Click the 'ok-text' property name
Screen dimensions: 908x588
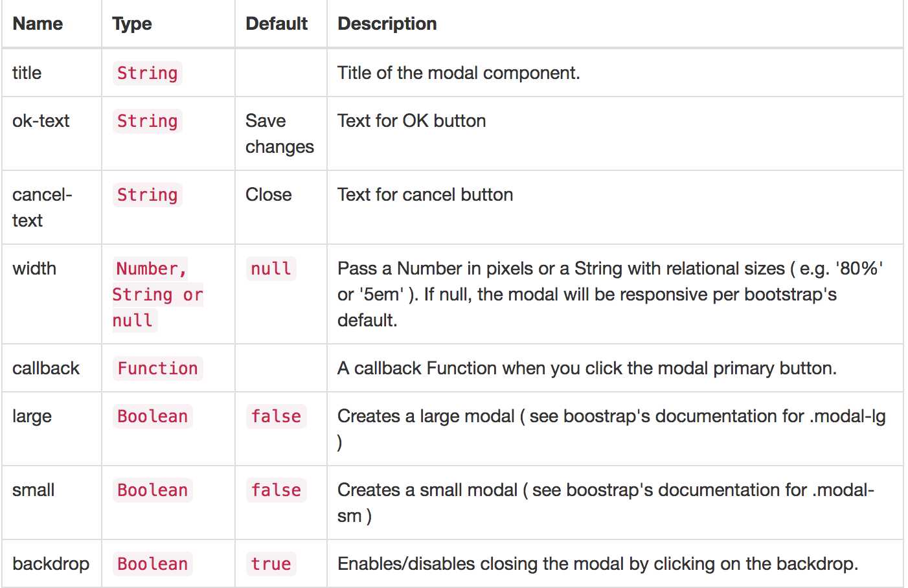pos(41,121)
